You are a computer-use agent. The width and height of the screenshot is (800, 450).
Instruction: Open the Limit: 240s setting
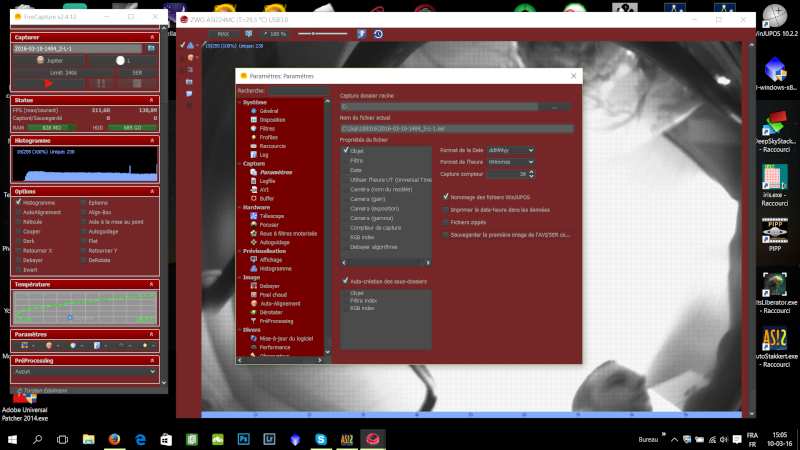(x=63, y=72)
